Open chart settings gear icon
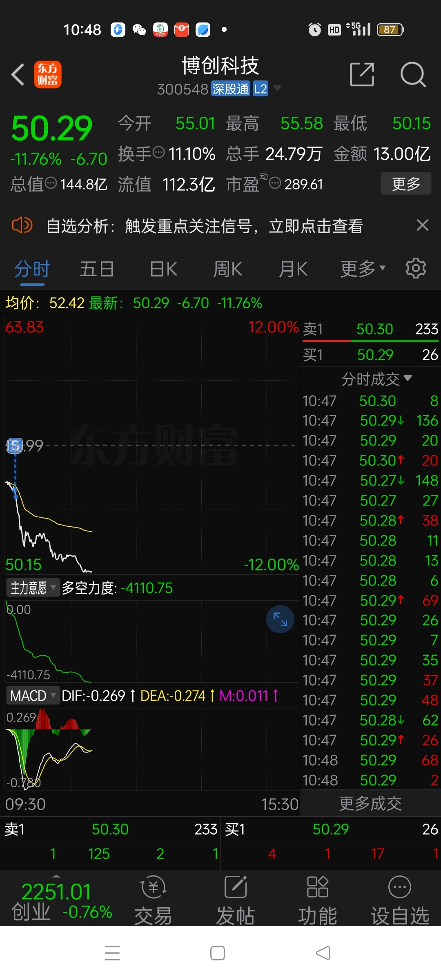The image size is (441, 980). pyautogui.click(x=416, y=268)
